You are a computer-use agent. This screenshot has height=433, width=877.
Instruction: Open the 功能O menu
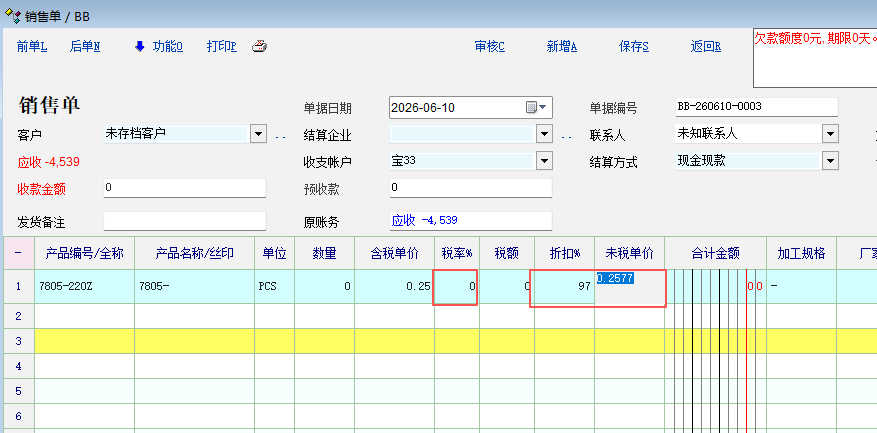[168, 46]
